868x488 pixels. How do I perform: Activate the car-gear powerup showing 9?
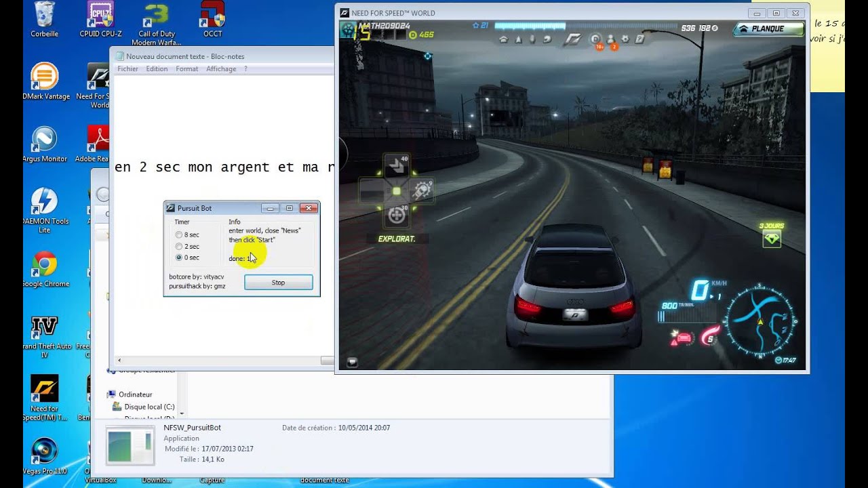[421, 190]
